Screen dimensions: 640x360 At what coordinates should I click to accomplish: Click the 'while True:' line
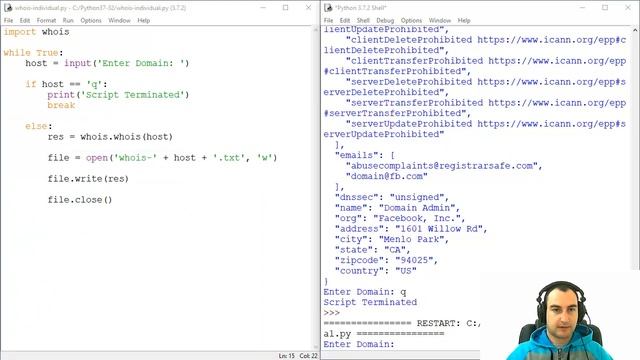[33, 53]
